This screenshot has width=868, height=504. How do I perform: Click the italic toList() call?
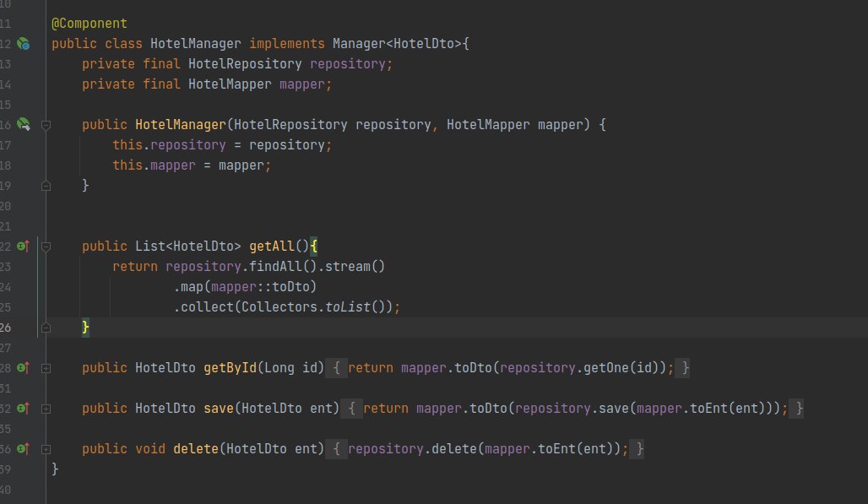pyautogui.click(x=355, y=307)
